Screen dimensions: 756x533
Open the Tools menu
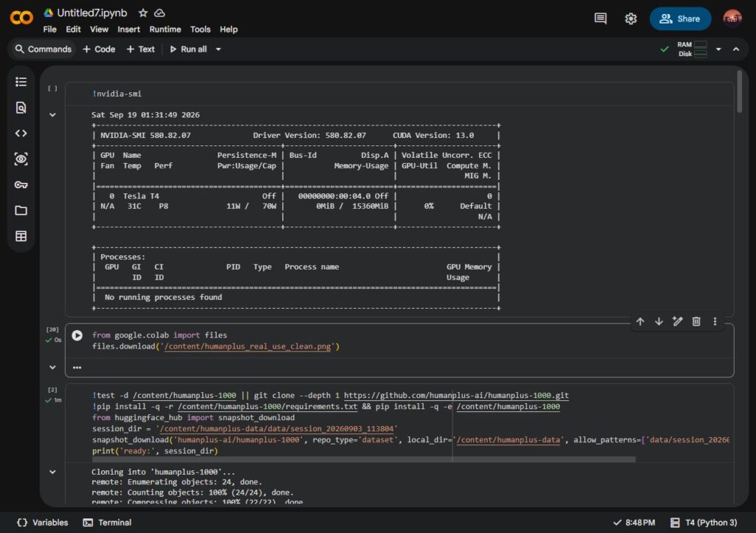[x=200, y=30]
